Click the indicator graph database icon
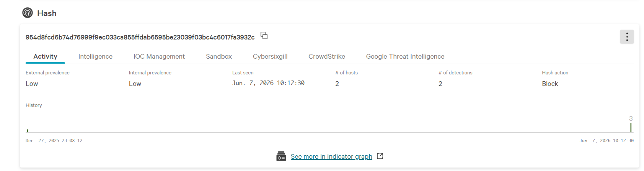Screen dimensions: 644x171 281,156
